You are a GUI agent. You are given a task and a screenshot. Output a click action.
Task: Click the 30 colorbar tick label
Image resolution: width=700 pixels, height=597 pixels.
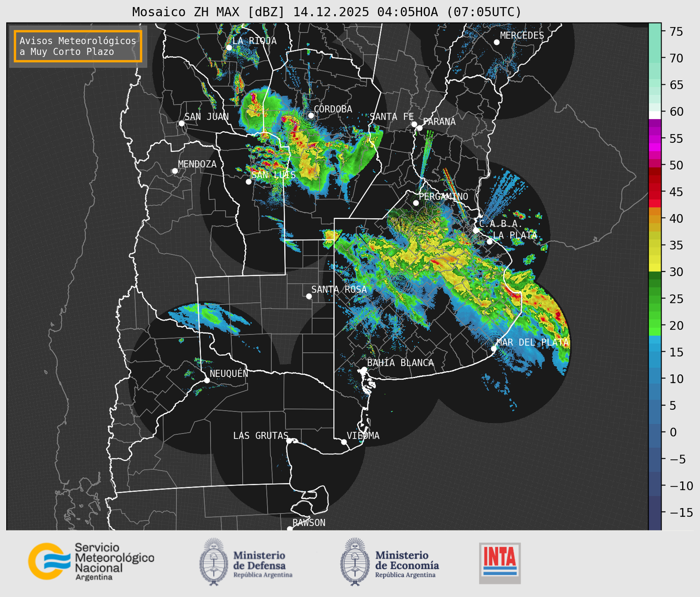pos(676,272)
